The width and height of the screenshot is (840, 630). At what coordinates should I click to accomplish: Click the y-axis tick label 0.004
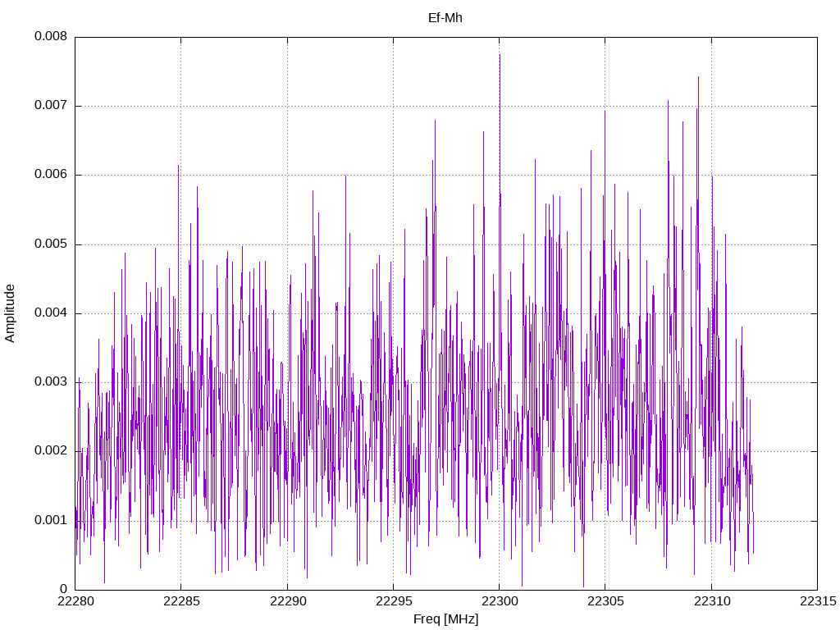[x=51, y=313]
